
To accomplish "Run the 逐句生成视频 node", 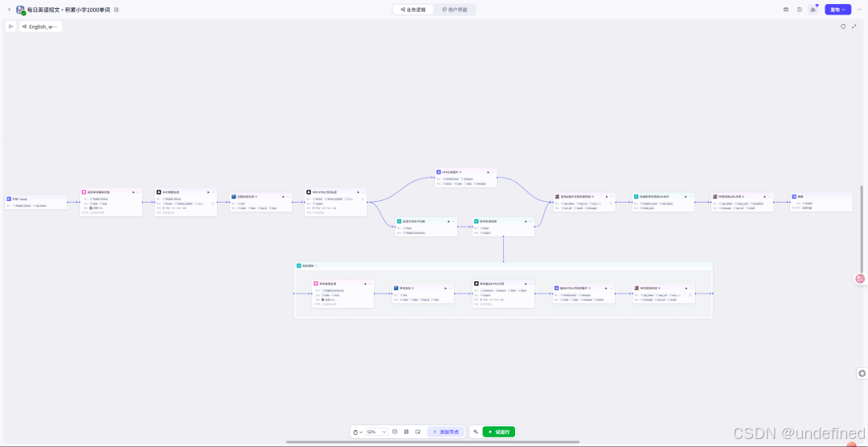I will 525,221.
